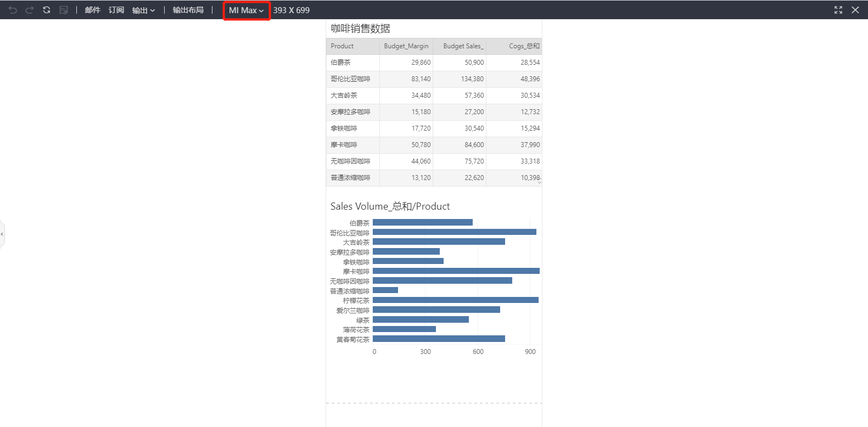This screenshot has height=427, width=868.
Task: Click the undo arrow icon
Action: [x=13, y=10]
